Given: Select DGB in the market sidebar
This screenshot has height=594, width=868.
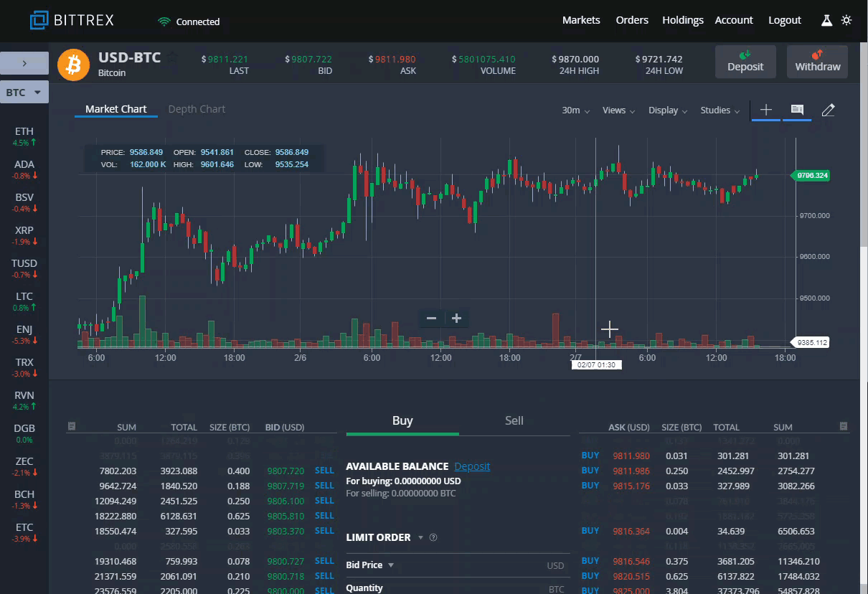Looking at the screenshot, I should pos(24,433).
